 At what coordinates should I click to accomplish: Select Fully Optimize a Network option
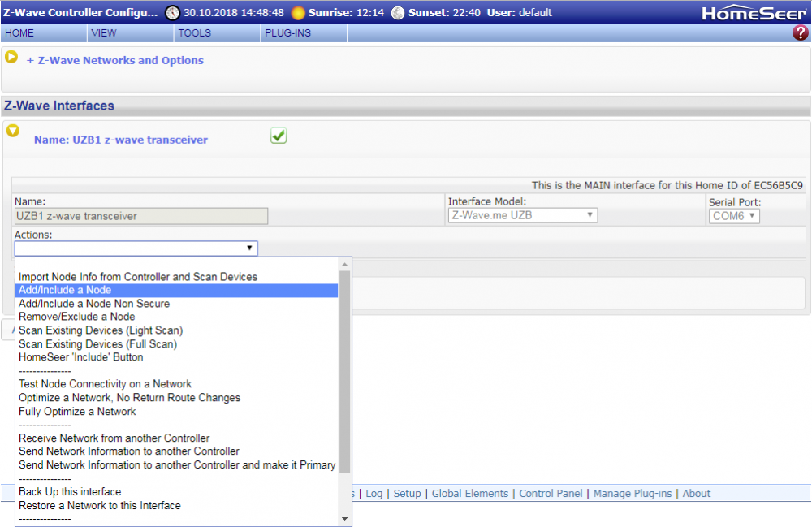tap(77, 412)
